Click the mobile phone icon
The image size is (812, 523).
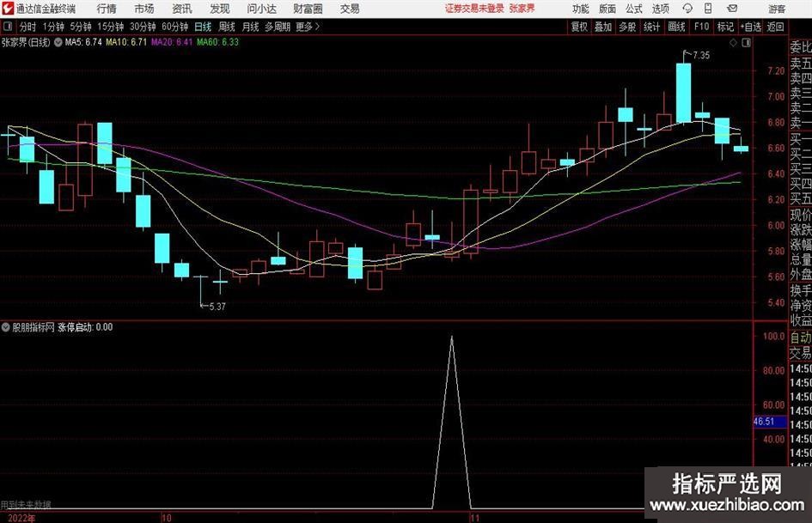pyautogui.click(x=708, y=9)
